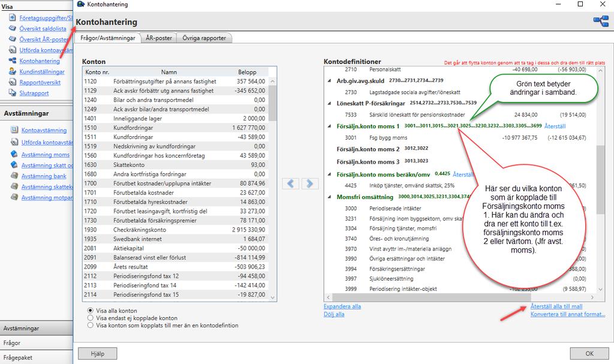Select Visa endast ej kopplade konton
Screen dimensions: 614x364
[x=91, y=318]
